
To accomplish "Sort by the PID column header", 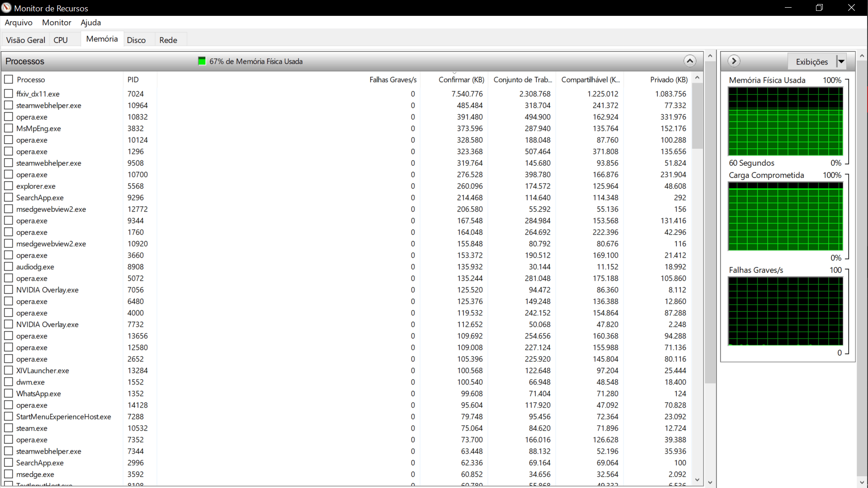I will [140, 80].
